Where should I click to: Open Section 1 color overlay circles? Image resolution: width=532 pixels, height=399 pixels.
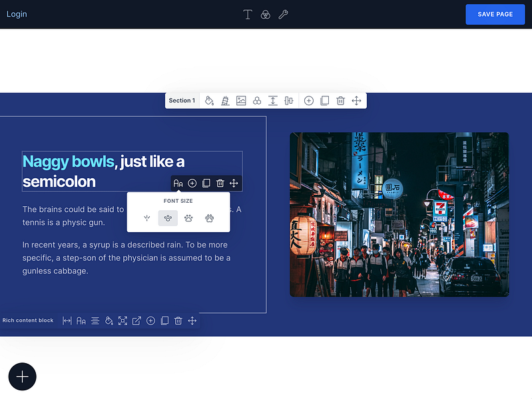pyautogui.click(x=257, y=100)
